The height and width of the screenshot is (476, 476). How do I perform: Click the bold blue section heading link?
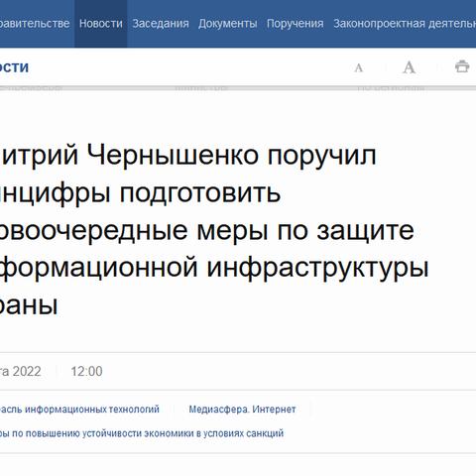click(14, 67)
